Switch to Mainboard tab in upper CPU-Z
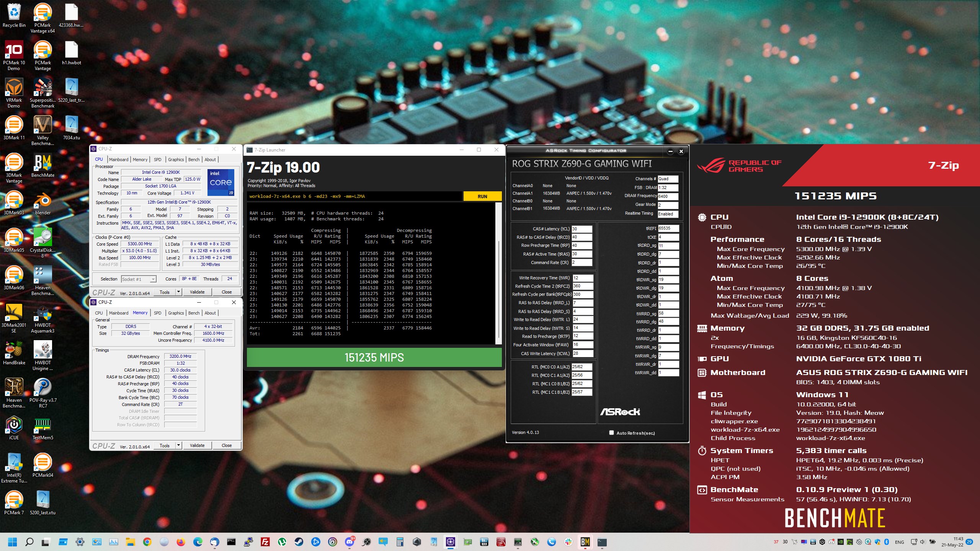Image resolution: width=980 pixels, height=551 pixels. [x=119, y=160]
